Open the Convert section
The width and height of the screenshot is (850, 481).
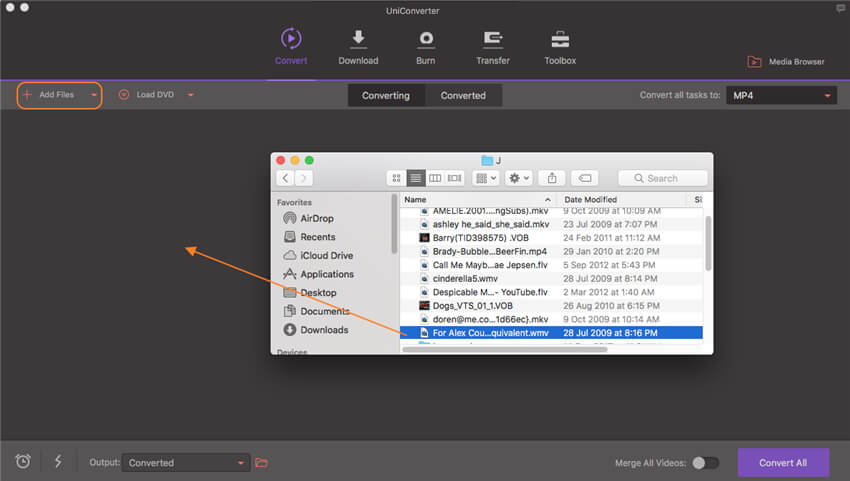click(x=291, y=47)
